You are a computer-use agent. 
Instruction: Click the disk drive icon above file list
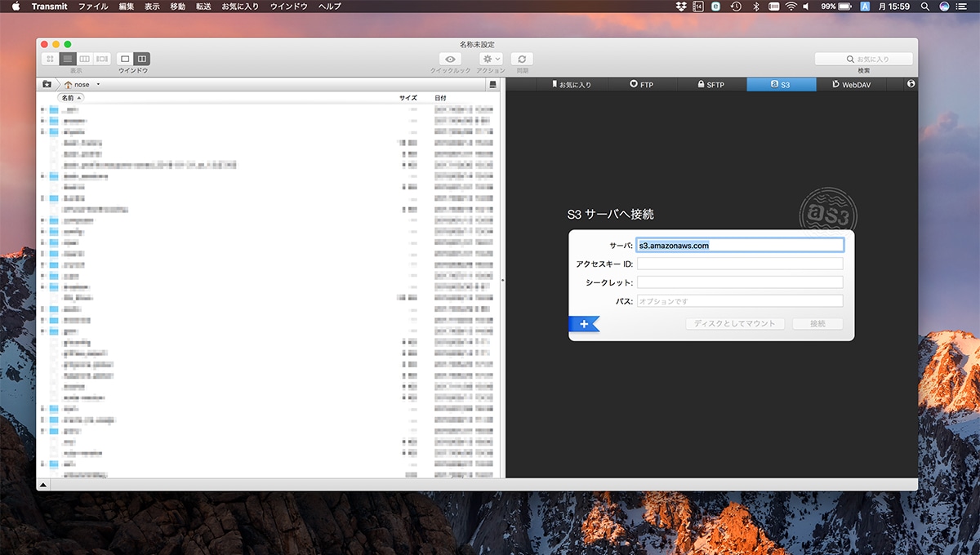(492, 84)
